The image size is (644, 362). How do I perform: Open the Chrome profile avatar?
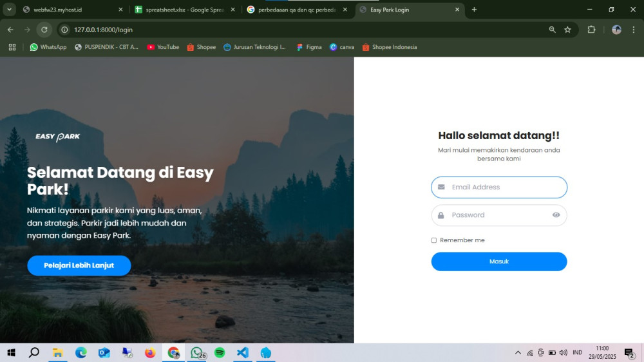click(616, 30)
